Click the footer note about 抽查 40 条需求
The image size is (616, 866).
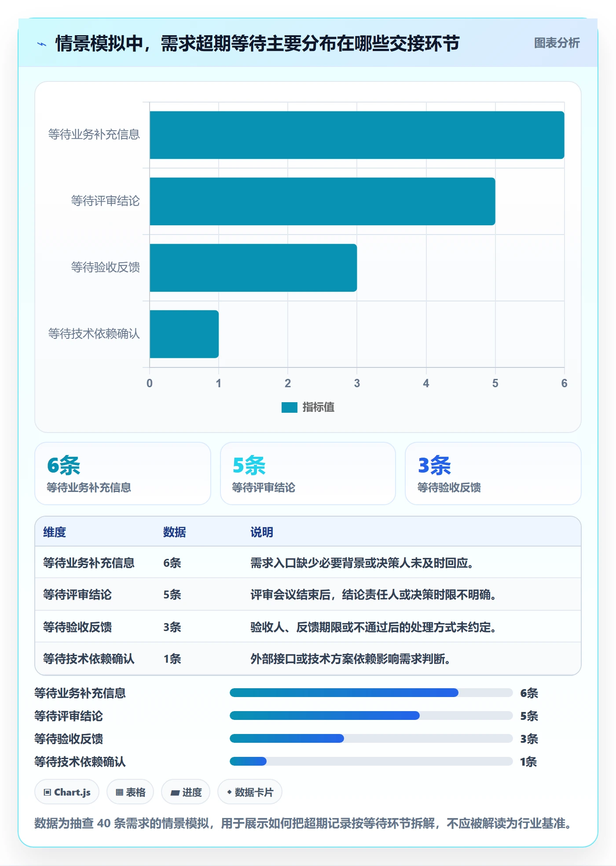(x=303, y=823)
